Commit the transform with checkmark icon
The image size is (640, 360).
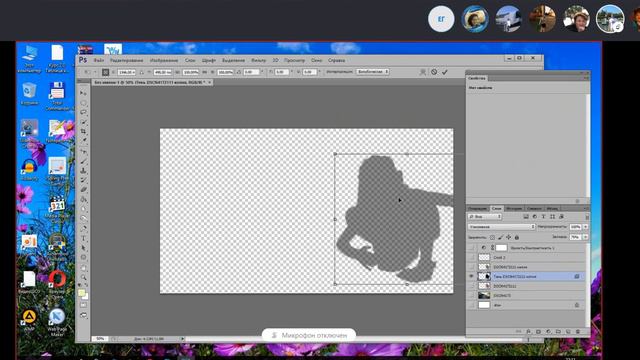(x=444, y=72)
